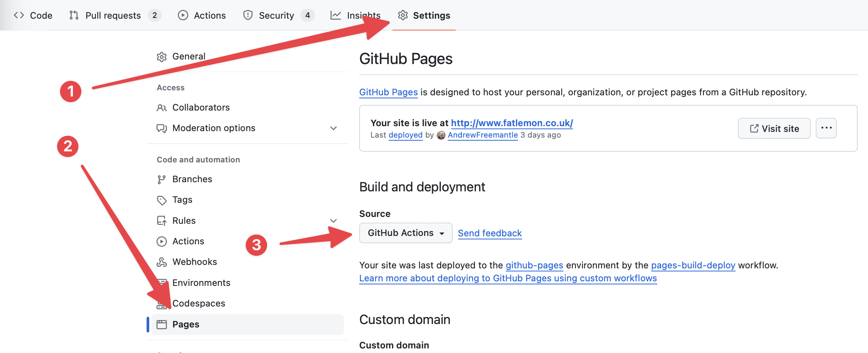Screen dimensions: 868x353
Task: Open Codespaces settings
Action: pyautogui.click(x=247, y=303)
